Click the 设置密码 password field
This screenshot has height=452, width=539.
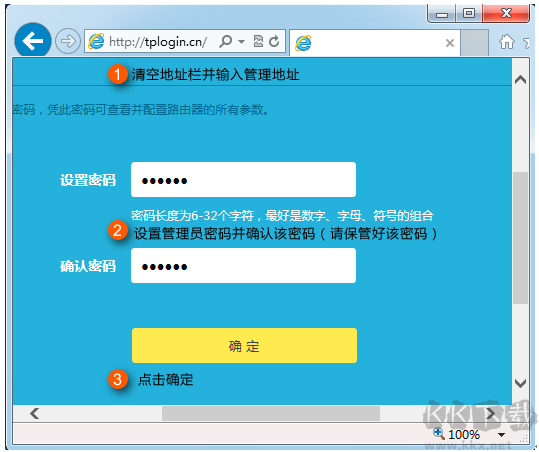243,180
